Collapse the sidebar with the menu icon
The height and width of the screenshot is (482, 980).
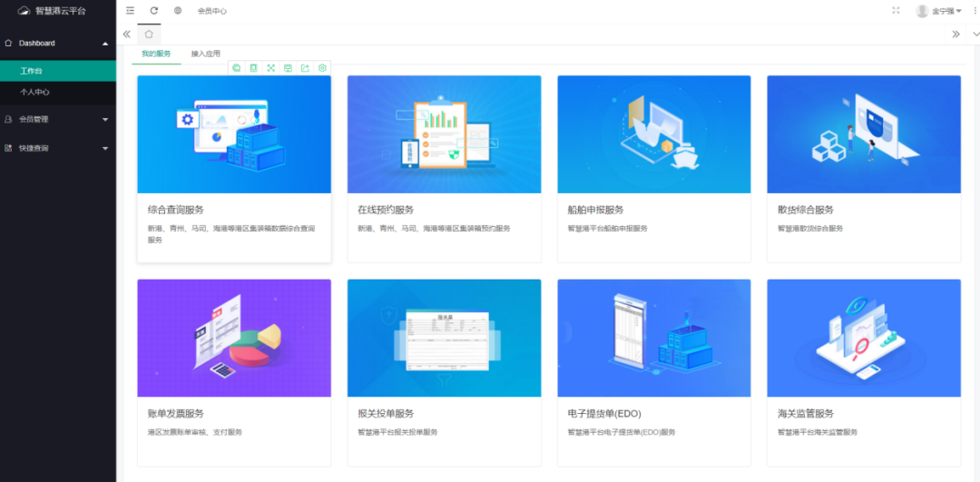(130, 11)
